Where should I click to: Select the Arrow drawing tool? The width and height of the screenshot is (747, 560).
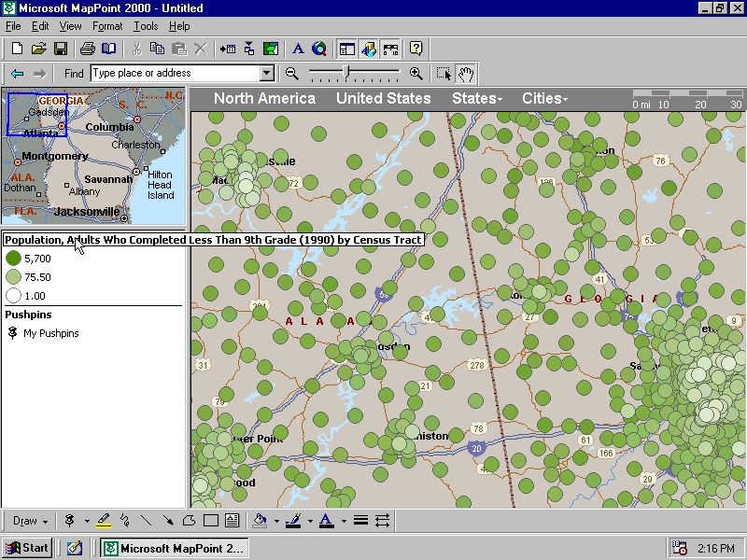168,521
